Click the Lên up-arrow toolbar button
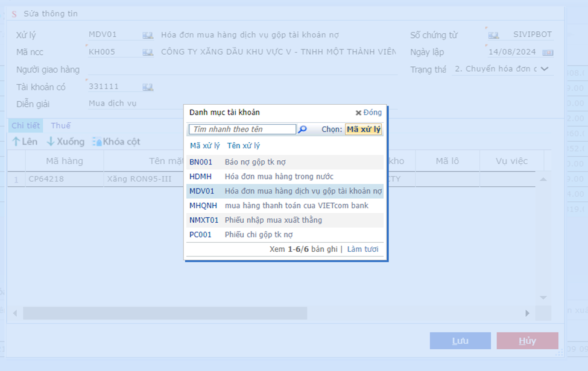588x371 pixels. click(x=24, y=142)
